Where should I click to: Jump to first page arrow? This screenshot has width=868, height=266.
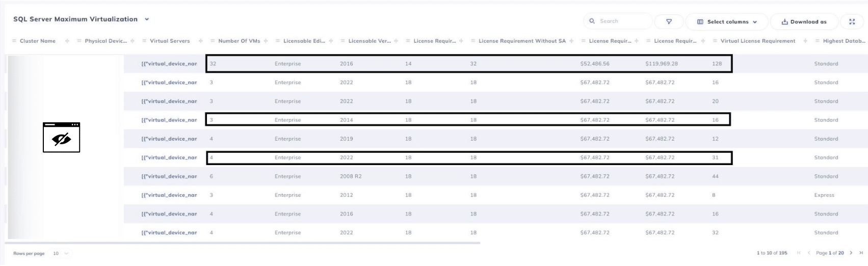click(799, 253)
